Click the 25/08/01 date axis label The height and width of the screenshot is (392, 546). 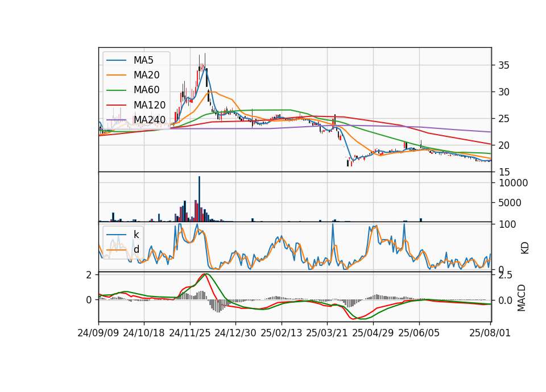tap(490, 333)
